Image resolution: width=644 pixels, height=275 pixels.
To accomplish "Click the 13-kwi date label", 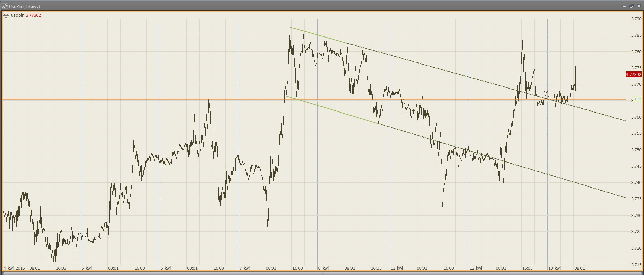I will [x=554, y=268].
